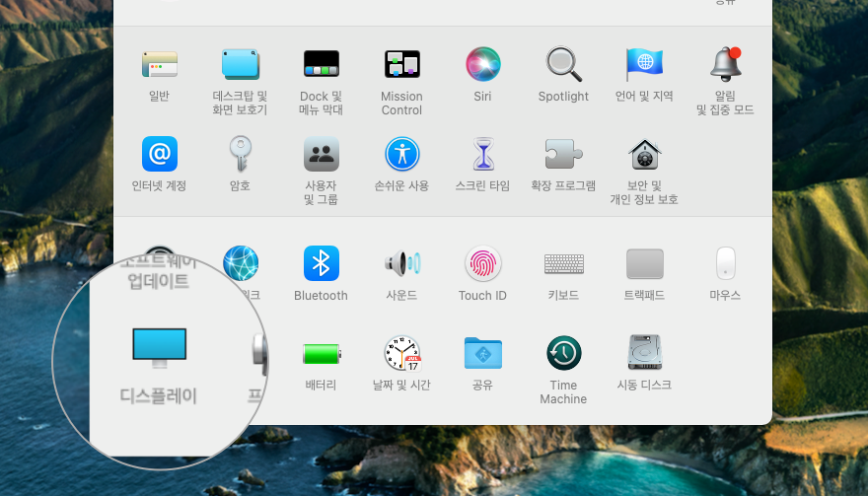Open Siri preferences
The width and height of the screenshot is (868, 496).
click(x=482, y=64)
